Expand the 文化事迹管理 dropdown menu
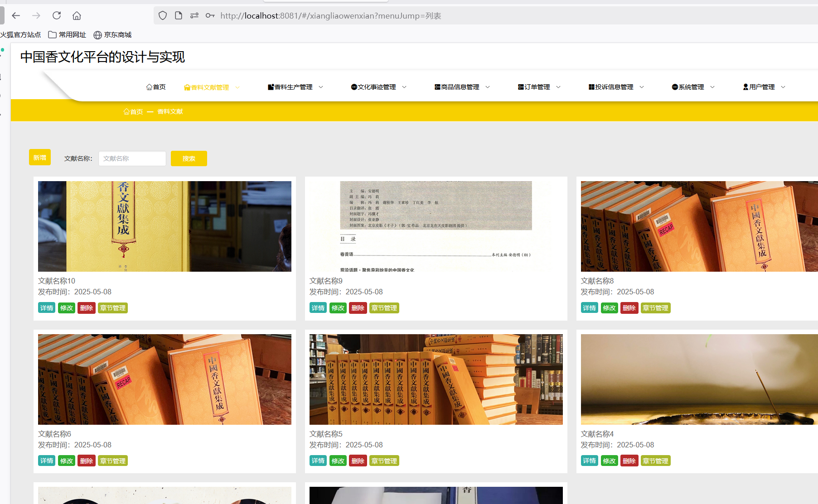This screenshot has width=818, height=504. click(x=378, y=87)
